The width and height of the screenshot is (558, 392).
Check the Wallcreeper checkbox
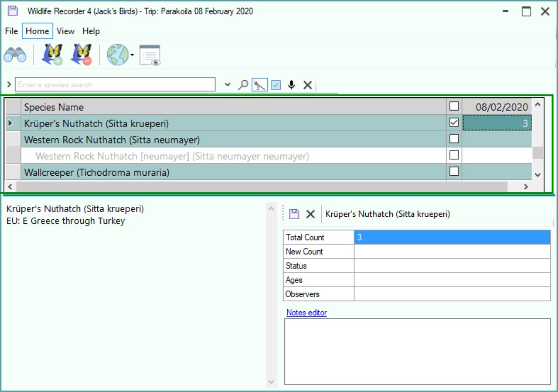[454, 171]
